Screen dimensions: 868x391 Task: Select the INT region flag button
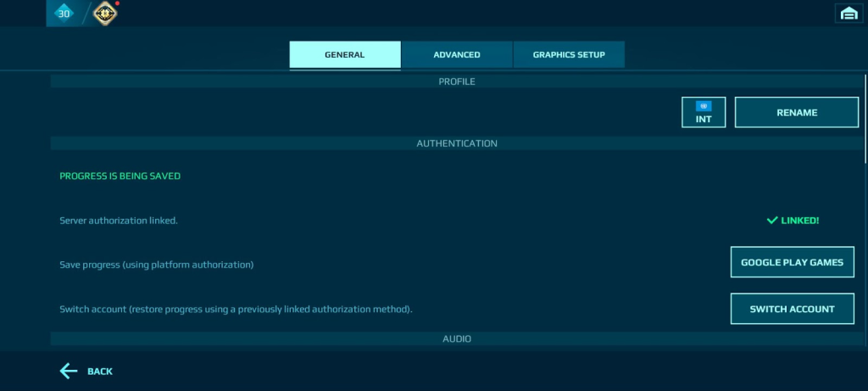(x=704, y=112)
